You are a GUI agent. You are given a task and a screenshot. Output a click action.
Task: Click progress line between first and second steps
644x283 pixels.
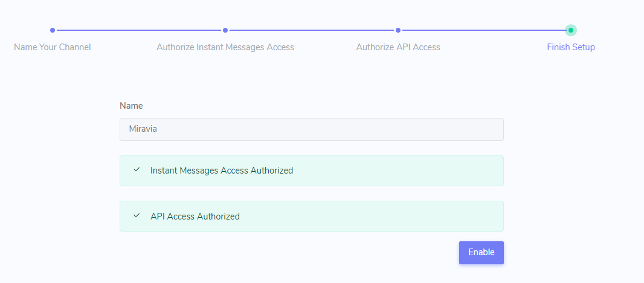pyautogui.click(x=139, y=30)
